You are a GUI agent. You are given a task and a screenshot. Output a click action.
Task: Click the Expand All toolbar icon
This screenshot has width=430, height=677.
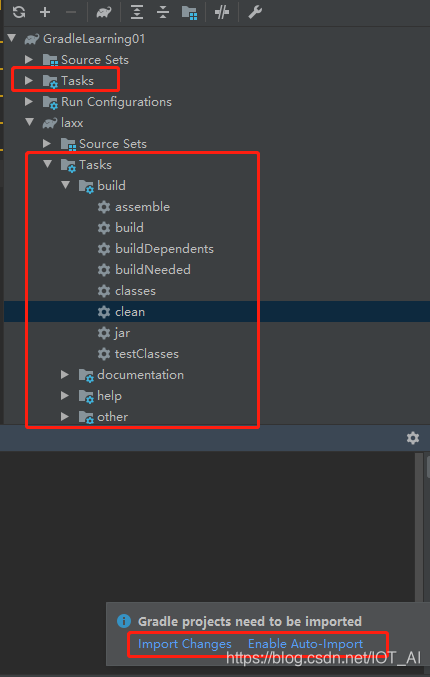137,13
